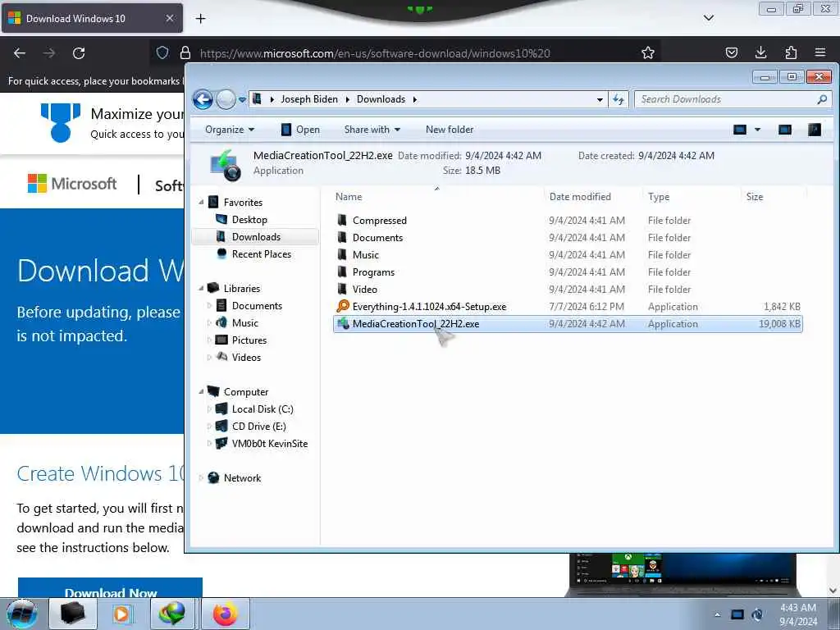
Task: Click the Download Now button
Action: (x=111, y=588)
